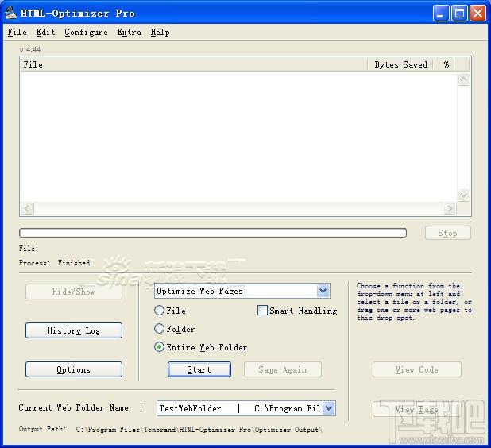Open the File menu
The height and width of the screenshot is (448, 491).
(17, 32)
